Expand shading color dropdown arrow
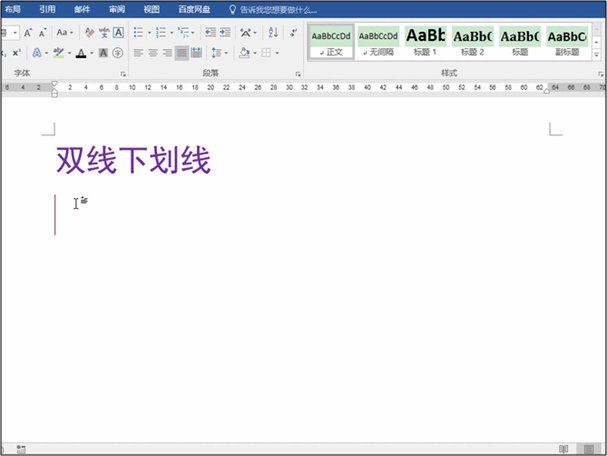 point(255,53)
